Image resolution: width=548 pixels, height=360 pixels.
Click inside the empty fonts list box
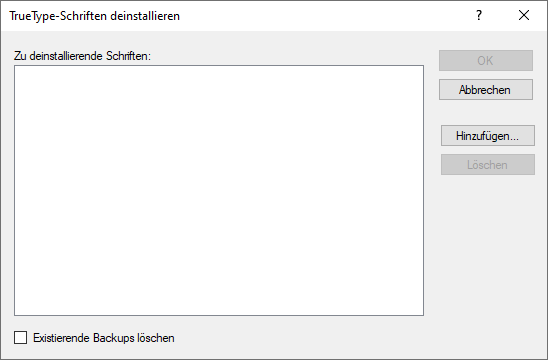point(219,190)
